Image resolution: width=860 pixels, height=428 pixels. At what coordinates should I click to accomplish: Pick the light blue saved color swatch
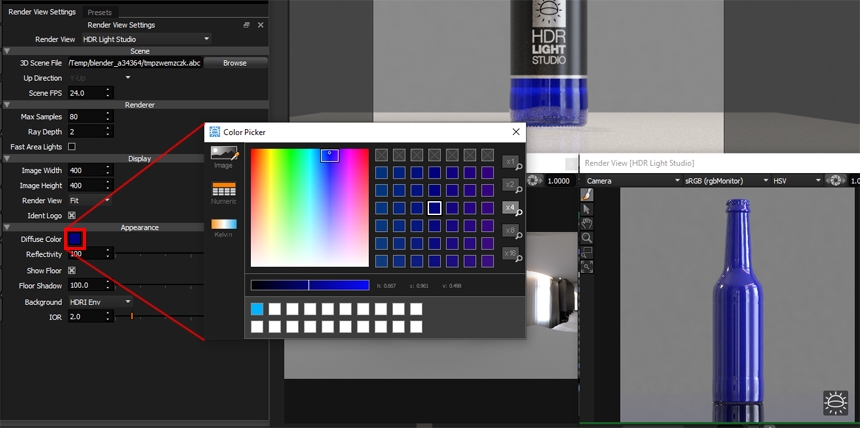[x=257, y=309]
